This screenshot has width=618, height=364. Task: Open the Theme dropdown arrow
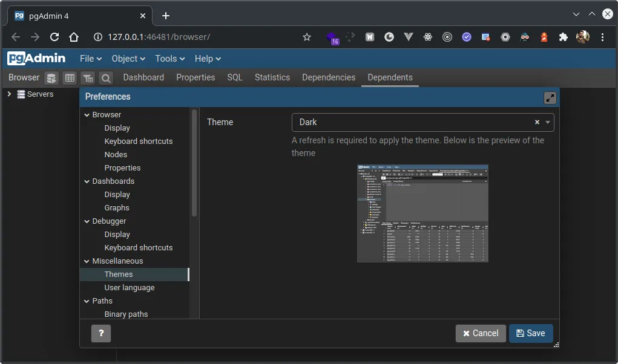point(547,122)
